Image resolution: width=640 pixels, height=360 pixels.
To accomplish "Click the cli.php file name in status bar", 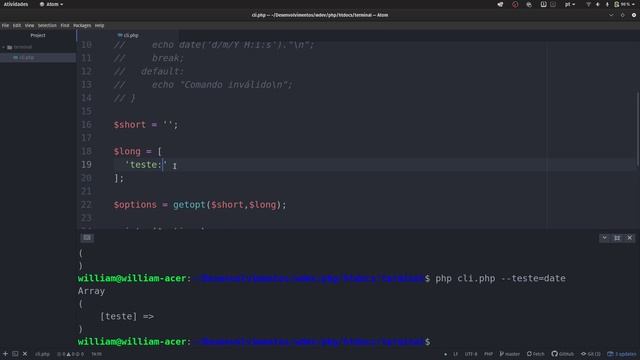I will (x=42, y=354).
